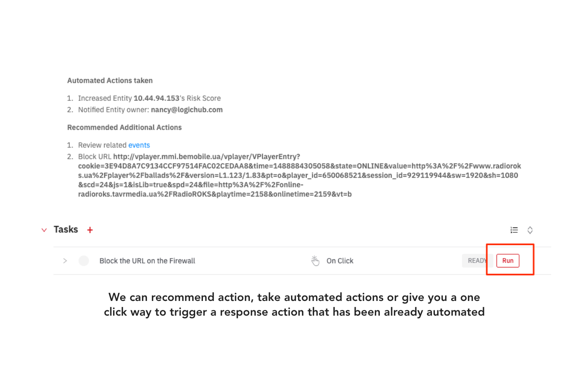This screenshot has height=392, width=588.
Task: Click the On Click hand trigger icon
Action: (315, 261)
